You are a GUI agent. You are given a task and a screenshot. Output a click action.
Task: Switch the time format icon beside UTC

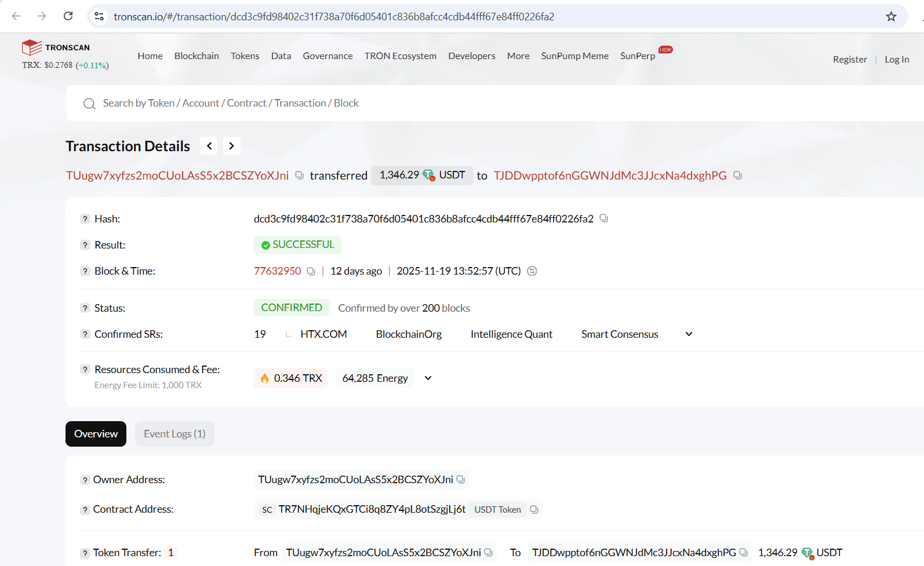click(532, 271)
